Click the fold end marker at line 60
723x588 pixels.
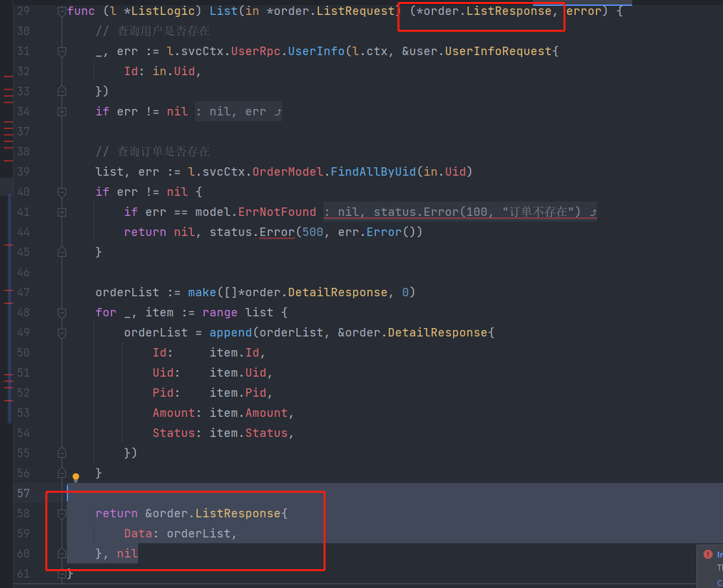pos(62,554)
